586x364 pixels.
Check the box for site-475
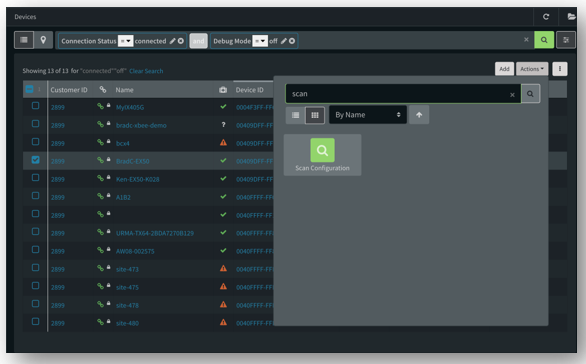[x=36, y=286]
